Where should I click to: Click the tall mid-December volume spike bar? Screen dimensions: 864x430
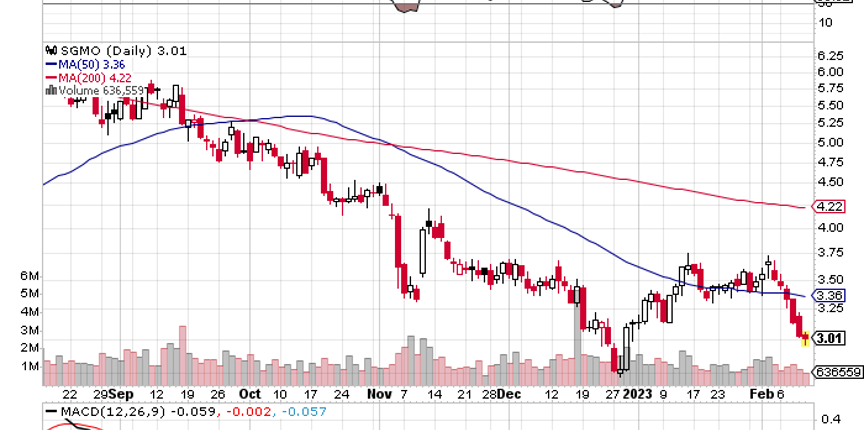click(x=577, y=337)
